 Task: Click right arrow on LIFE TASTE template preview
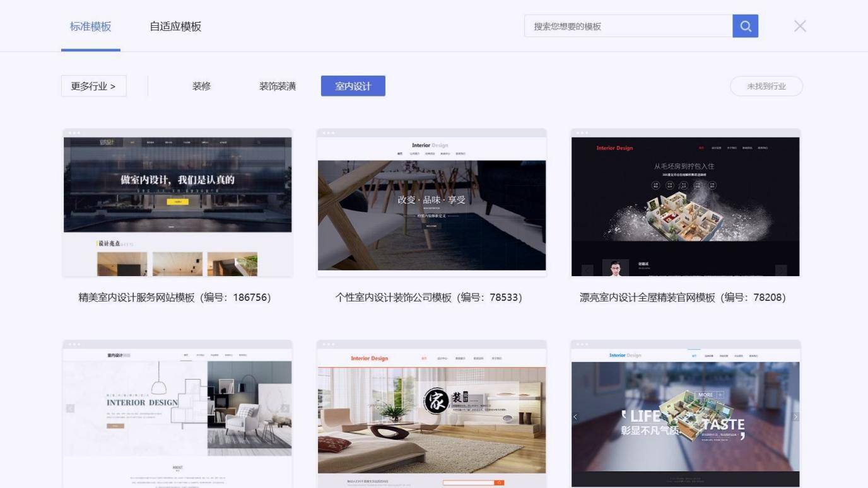(795, 417)
